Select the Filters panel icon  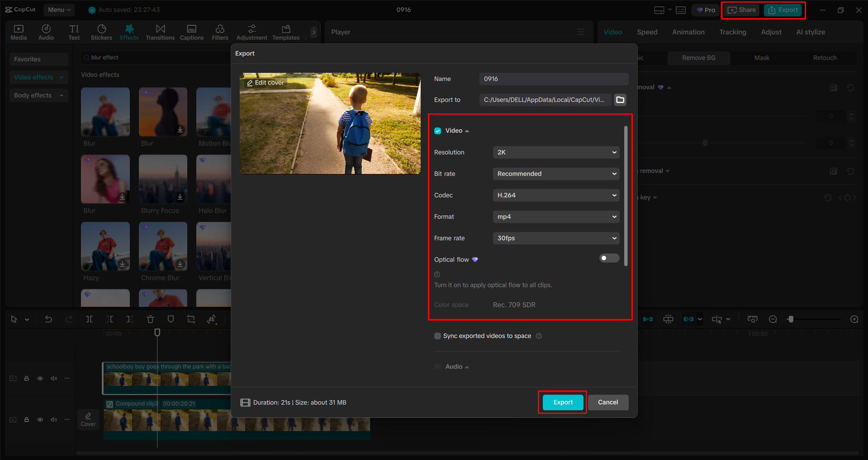220,32
